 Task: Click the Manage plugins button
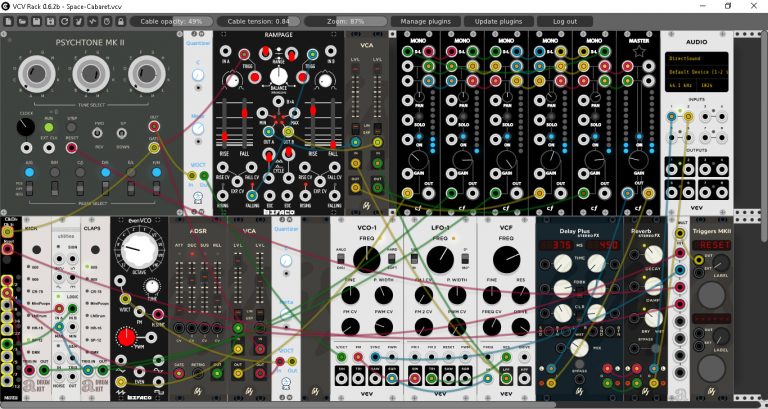coord(426,22)
